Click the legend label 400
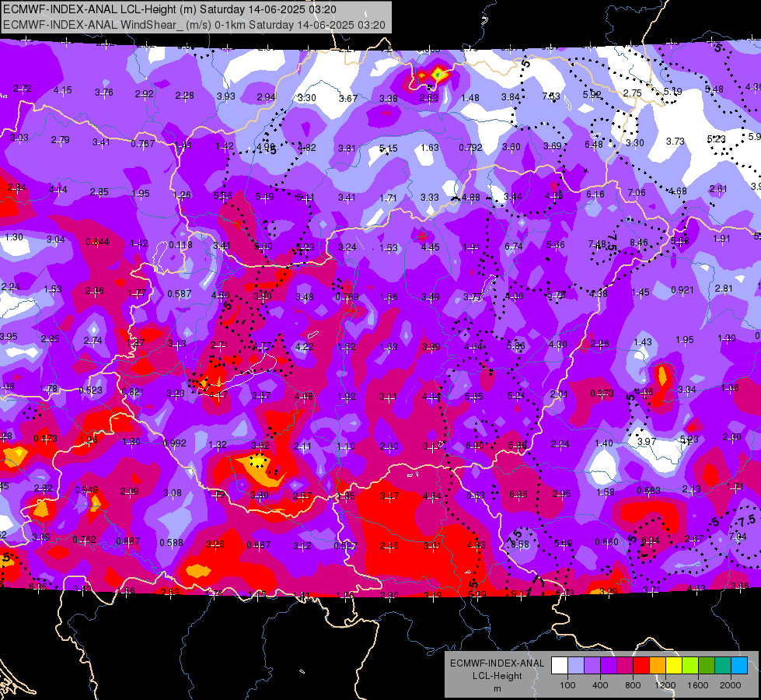The height and width of the screenshot is (700, 761). (600, 685)
